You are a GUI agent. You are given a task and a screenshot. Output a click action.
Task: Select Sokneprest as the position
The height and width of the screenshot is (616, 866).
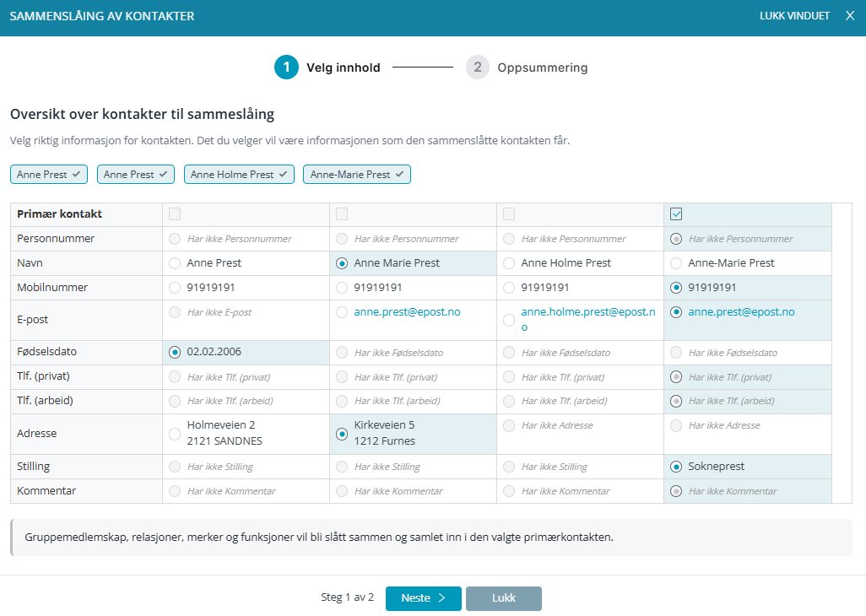click(x=676, y=467)
